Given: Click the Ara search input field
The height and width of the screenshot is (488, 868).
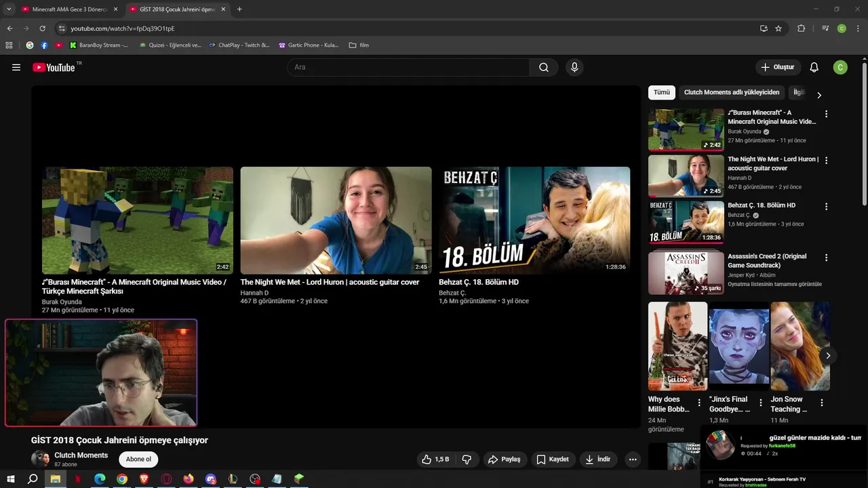Looking at the screenshot, I should [409, 67].
